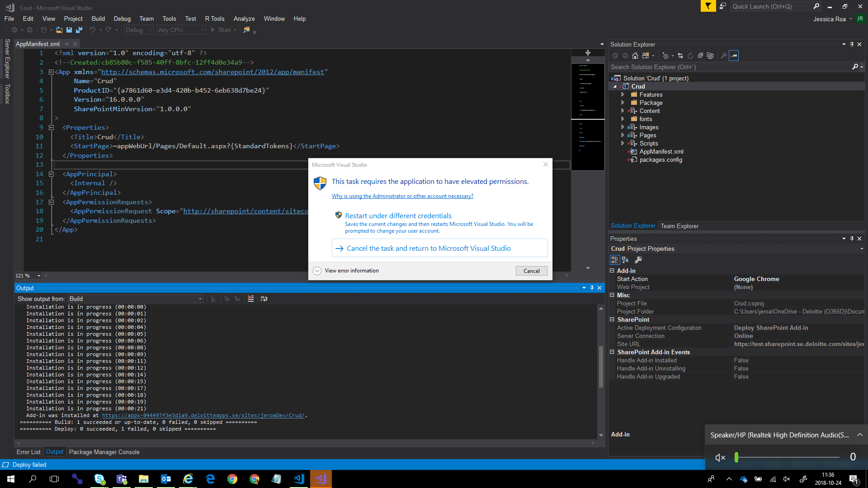
Task: Switch to the Package Manager Console tab
Action: 104,452
